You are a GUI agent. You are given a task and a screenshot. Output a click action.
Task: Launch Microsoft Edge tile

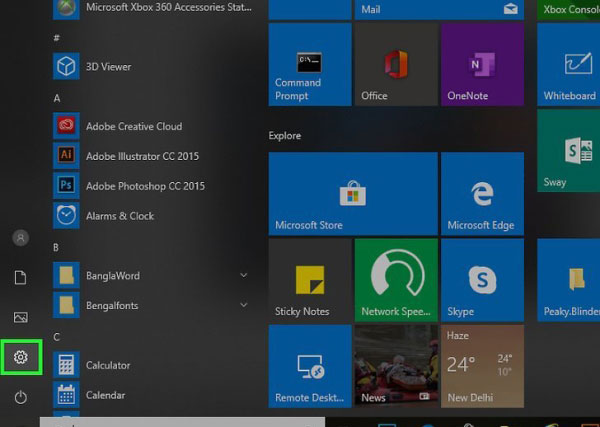[483, 194]
